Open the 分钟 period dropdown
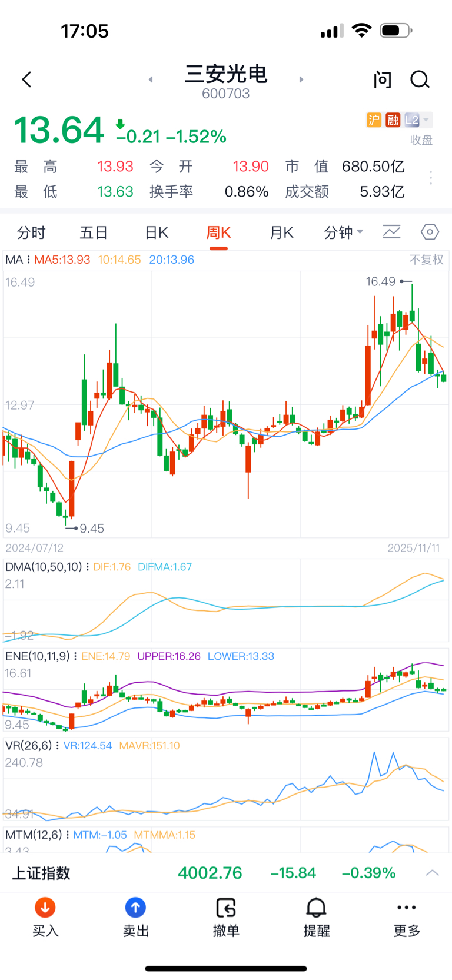Viewport: 452px width, 980px height. pyautogui.click(x=344, y=232)
